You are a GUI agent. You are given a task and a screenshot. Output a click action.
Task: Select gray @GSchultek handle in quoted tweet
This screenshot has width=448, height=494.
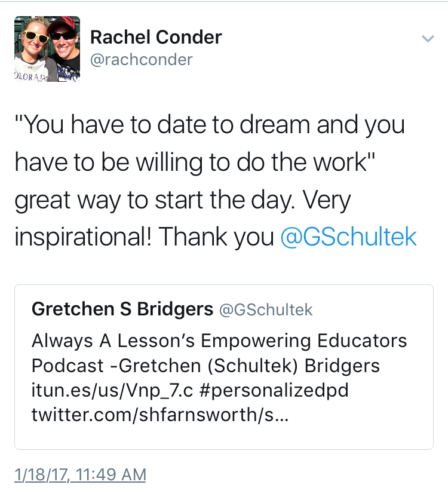pyautogui.click(x=266, y=309)
